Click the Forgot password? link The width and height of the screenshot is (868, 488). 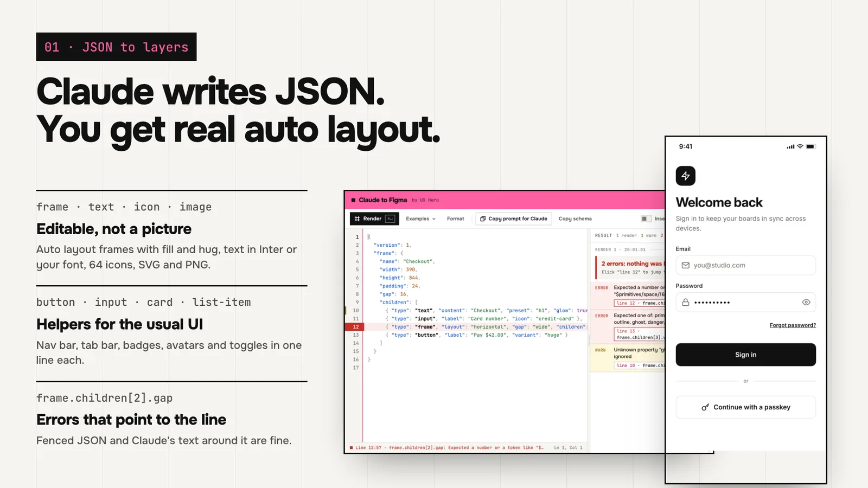pyautogui.click(x=793, y=325)
